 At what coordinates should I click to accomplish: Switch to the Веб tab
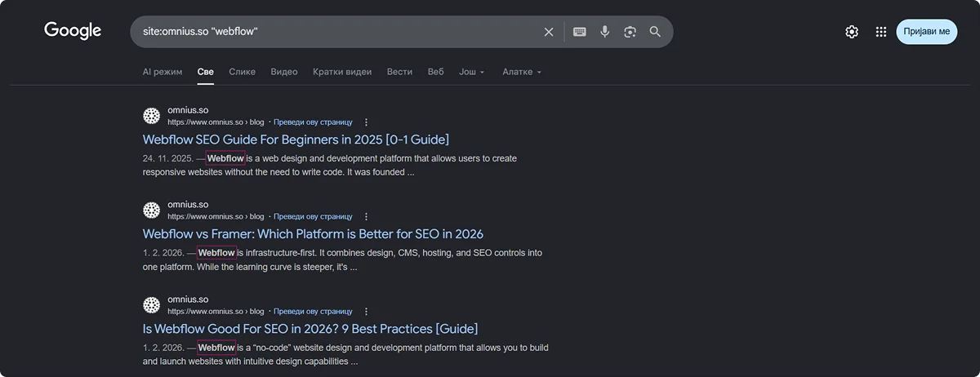[436, 72]
